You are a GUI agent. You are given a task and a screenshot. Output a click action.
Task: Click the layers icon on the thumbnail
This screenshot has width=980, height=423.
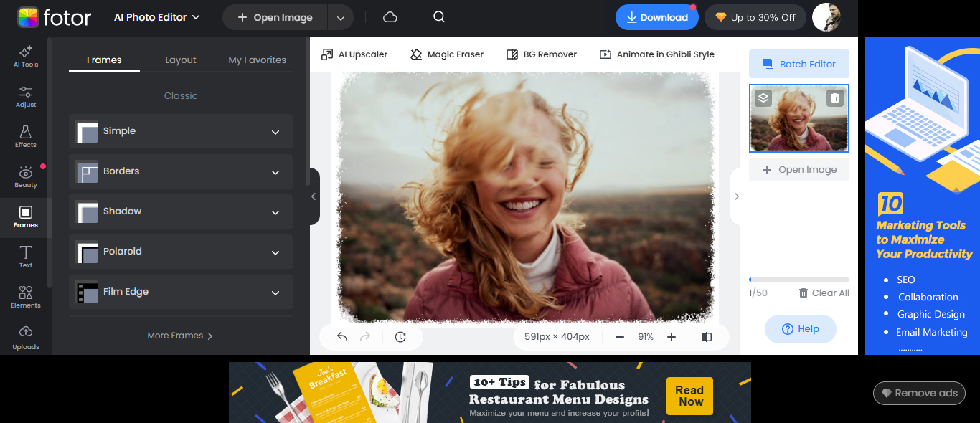[x=763, y=98]
